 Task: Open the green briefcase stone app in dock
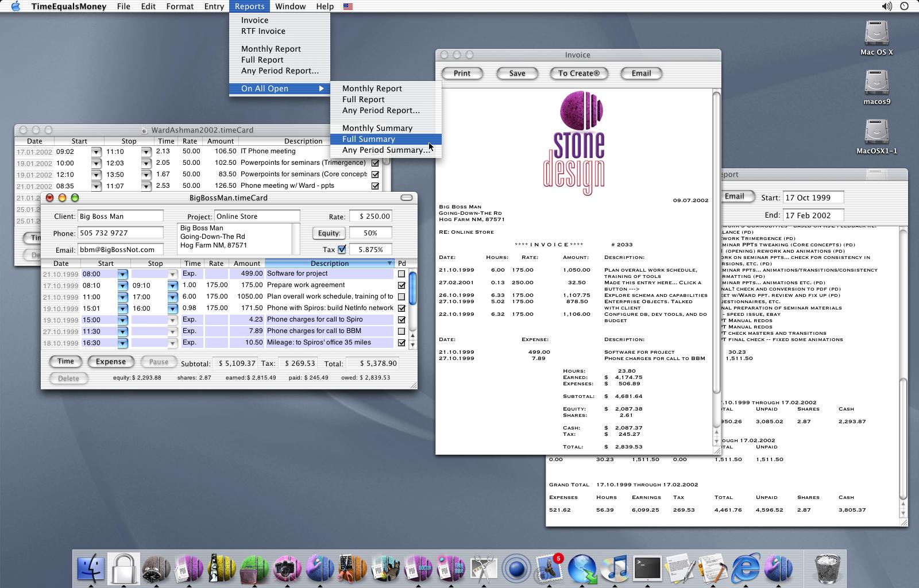(x=254, y=568)
